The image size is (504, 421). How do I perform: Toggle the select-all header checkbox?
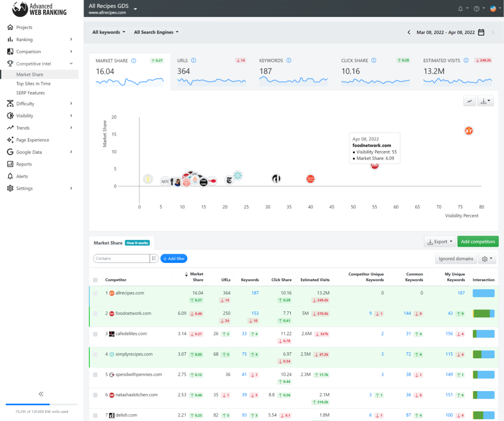coord(95,280)
